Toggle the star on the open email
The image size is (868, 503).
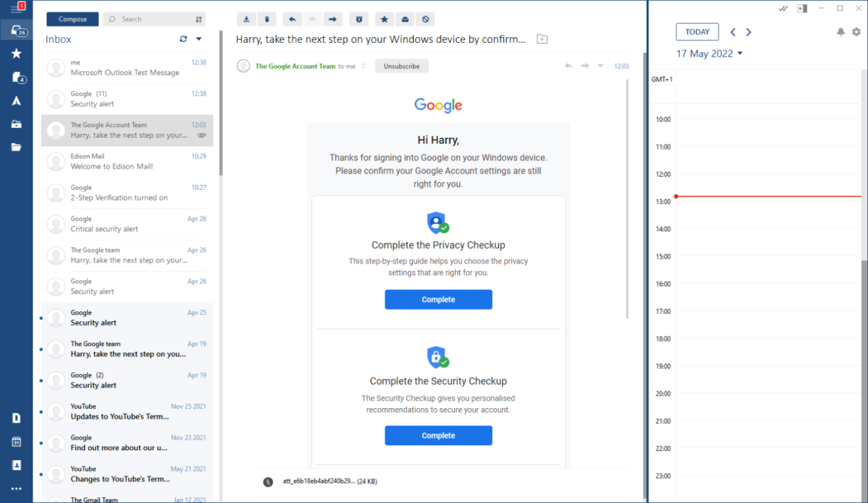(x=384, y=19)
